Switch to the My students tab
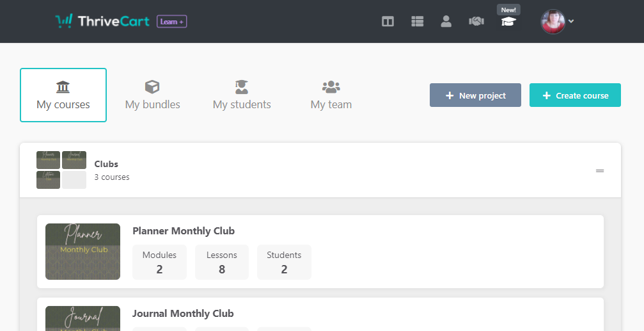Screen dimensions: 644x331 tap(242, 95)
